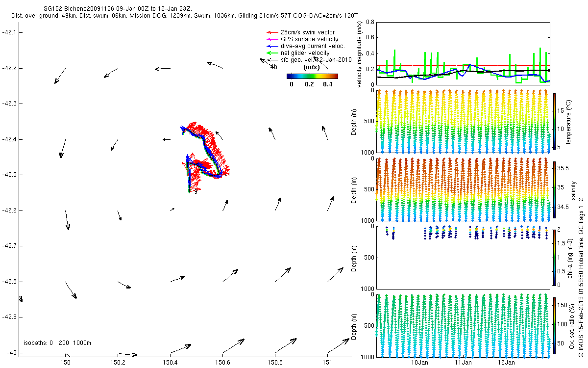This screenshot has width=588, height=368.
Task: Click the '10Jan' date axis label
Action: 419,362
